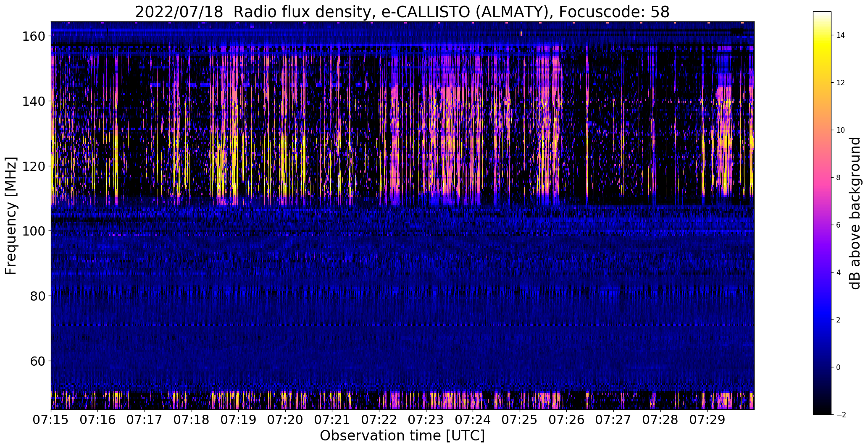Click the 07:23 time tick label
Image resolution: width=868 pixels, height=448 pixels.
pos(426,420)
